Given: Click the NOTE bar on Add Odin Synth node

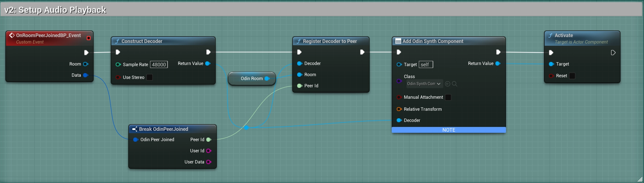Looking at the screenshot, I should (449, 130).
